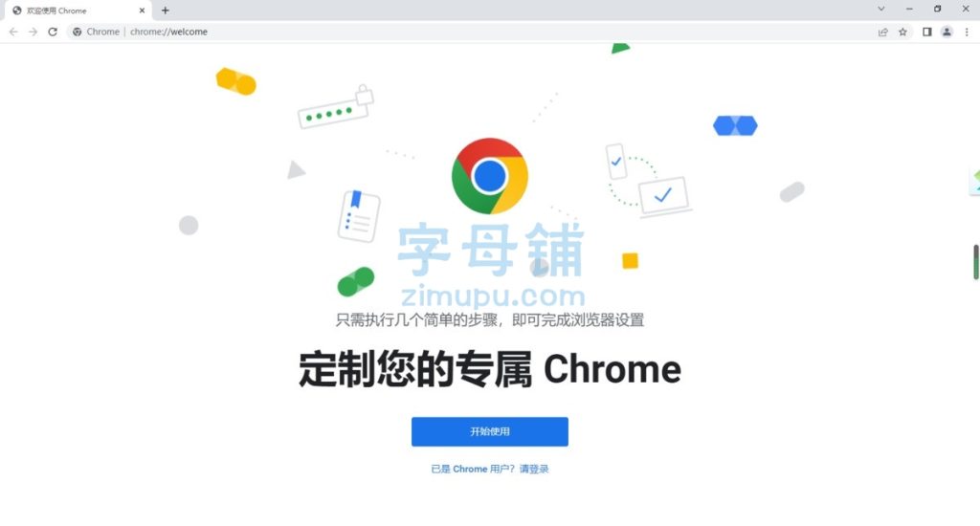Open a new tab with the plus button
The image size is (980, 526).
coord(165,10)
